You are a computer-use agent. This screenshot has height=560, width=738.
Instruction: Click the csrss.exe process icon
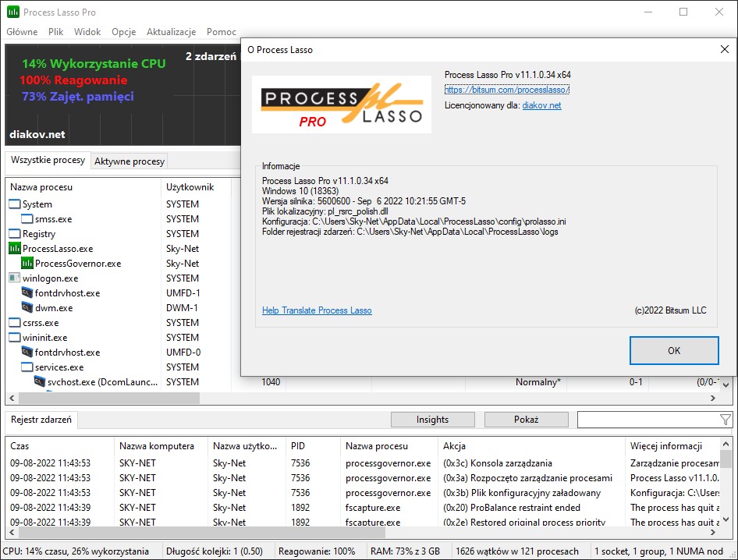coord(15,323)
